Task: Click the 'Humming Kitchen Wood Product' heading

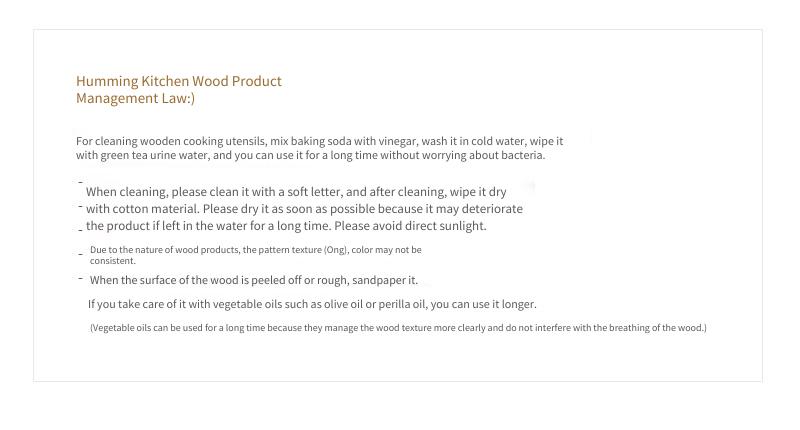Action: 179,81
